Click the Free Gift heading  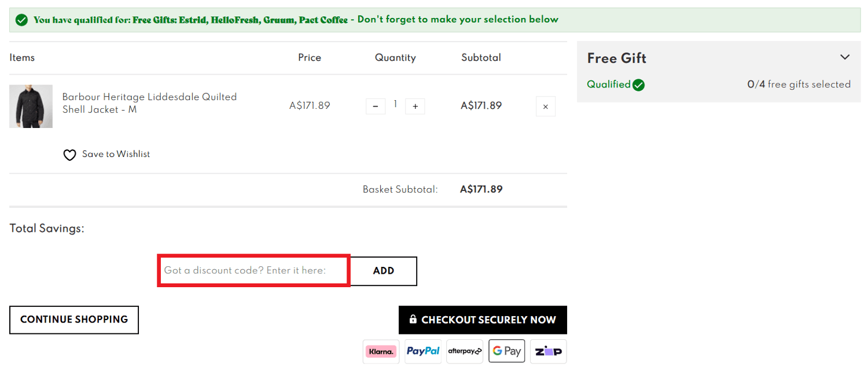coord(616,58)
